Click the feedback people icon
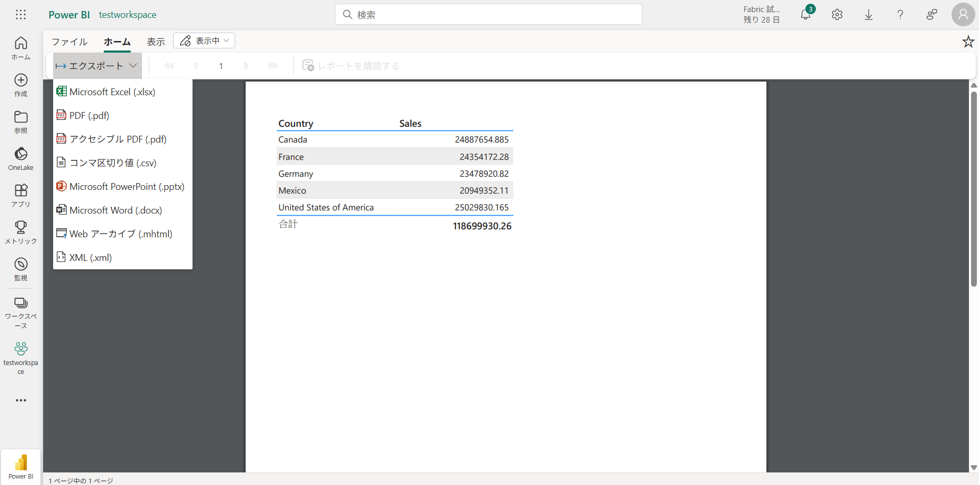Screen dimensions: 980x485 pyautogui.click(x=932, y=15)
